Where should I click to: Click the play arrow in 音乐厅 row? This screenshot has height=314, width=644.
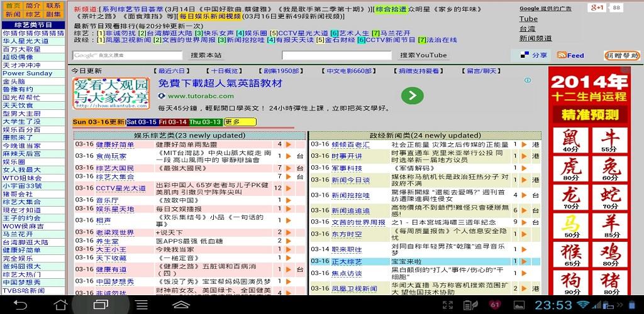(x=288, y=200)
